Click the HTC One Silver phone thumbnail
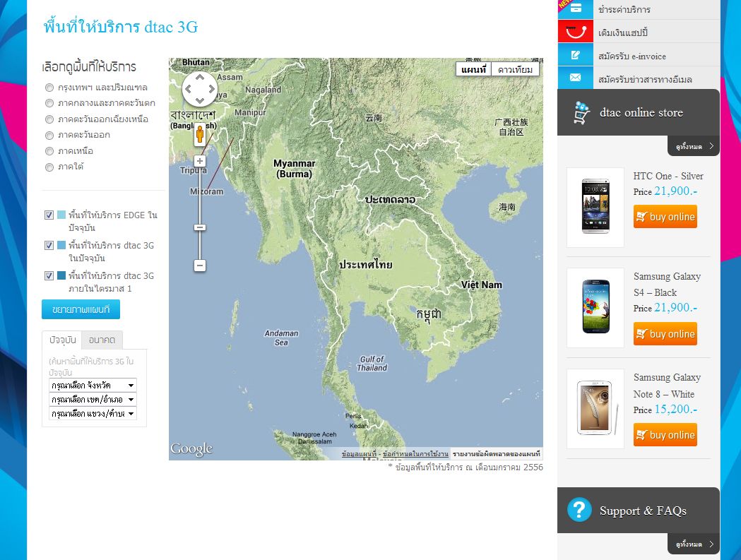 click(595, 207)
